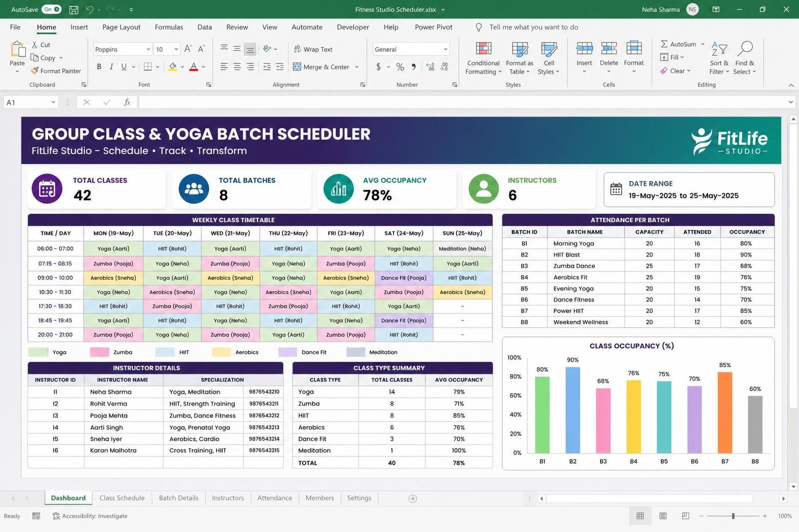This screenshot has height=532, width=799.
Task: Collapse the ribbon with the arrow
Action: (791, 85)
